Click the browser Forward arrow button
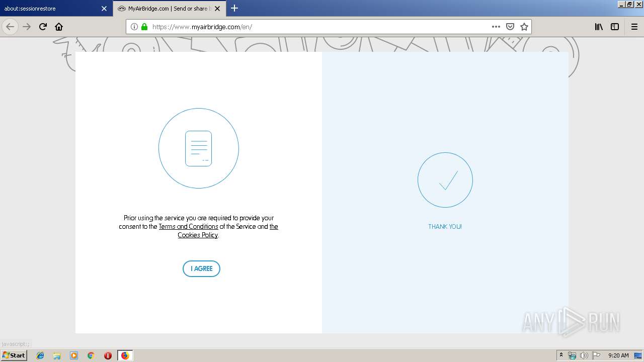 pyautogui.click(x=27, y=27)
